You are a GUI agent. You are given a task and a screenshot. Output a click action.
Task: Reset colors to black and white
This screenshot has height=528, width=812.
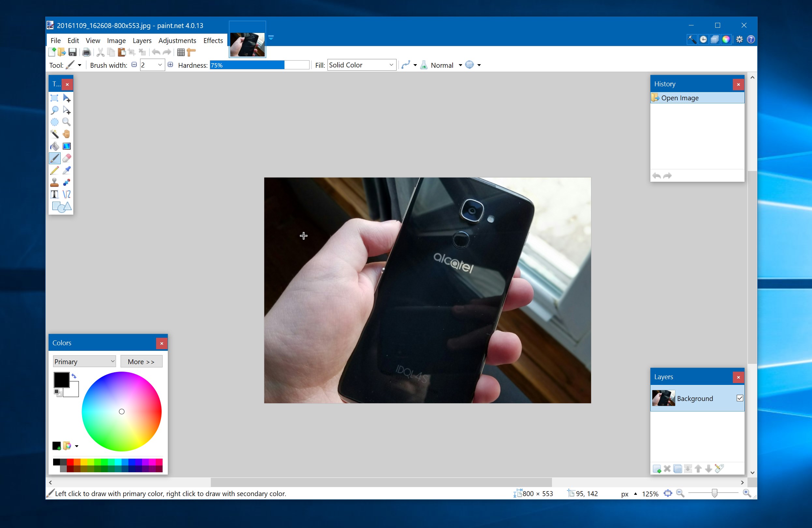tap(58, 393)
